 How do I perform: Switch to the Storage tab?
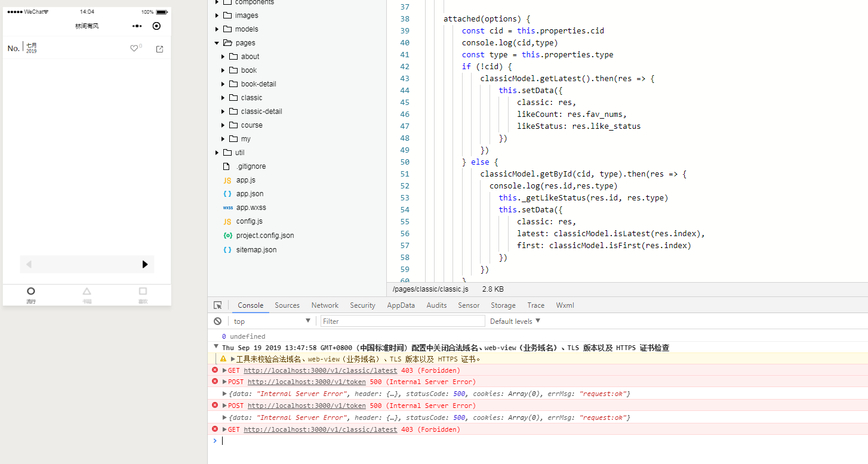click(503, 305)
